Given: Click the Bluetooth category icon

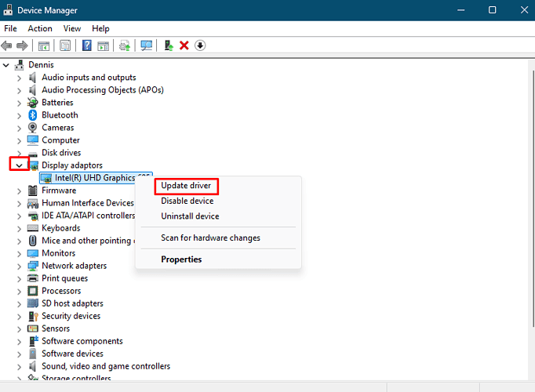Looking at the screenshot, I should 32,115.
